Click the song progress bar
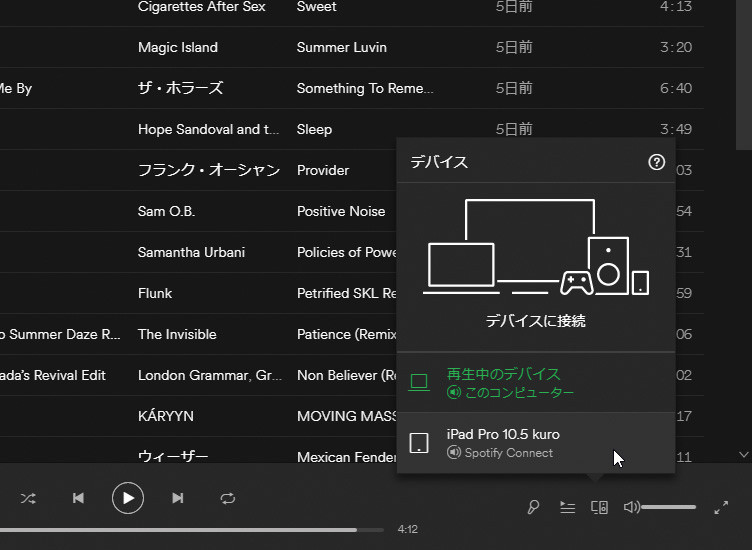The image size is (752, 550). point(192,530)
